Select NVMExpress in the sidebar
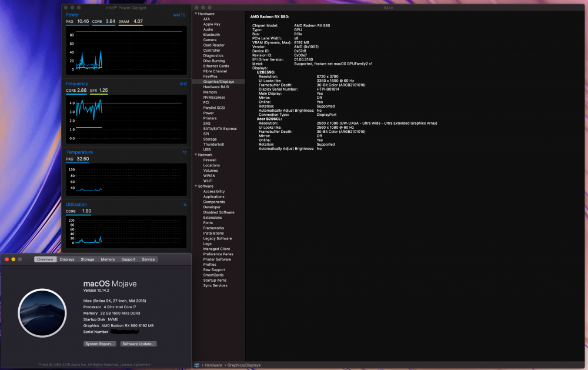Viewport: 588px width, 370px height. point(214,97)
